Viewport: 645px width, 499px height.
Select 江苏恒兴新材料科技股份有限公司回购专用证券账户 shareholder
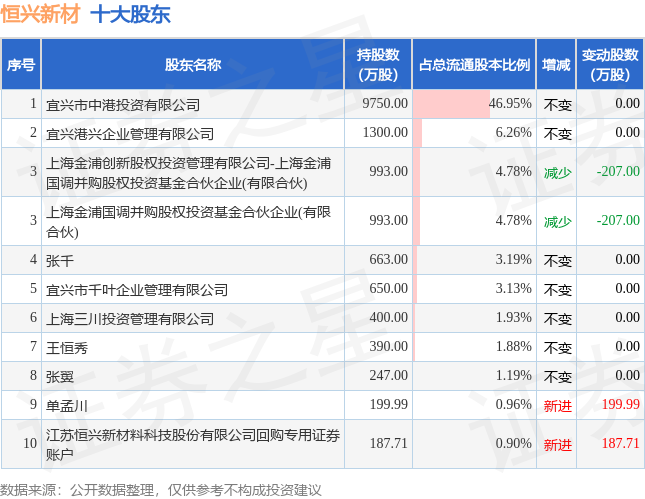193,445
